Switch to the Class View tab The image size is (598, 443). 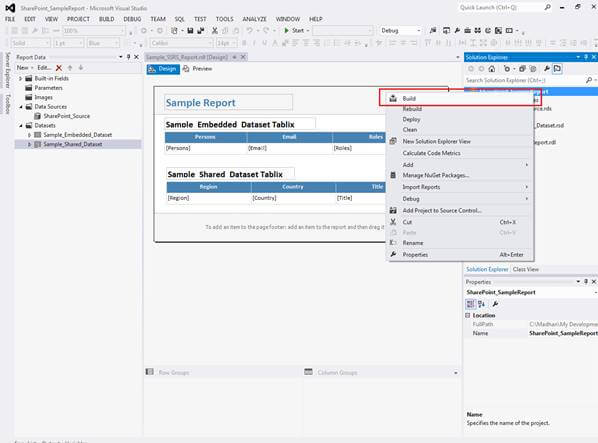(526, 269)
